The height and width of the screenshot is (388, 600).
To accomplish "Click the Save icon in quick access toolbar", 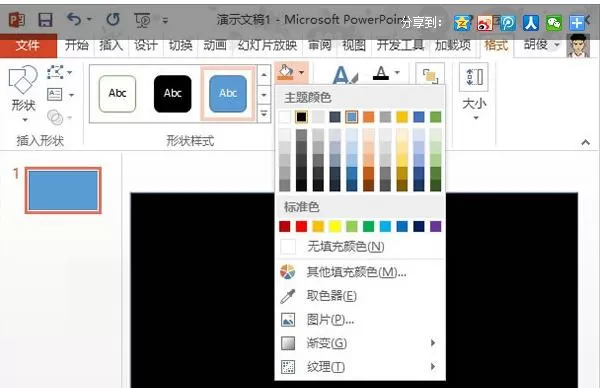I will pos(45,20).
